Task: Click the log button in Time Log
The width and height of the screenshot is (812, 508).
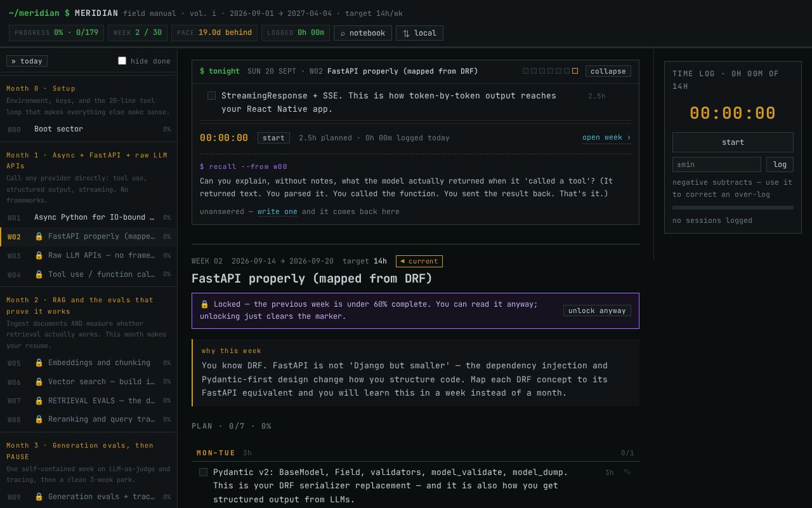Action: pos(780,164)
